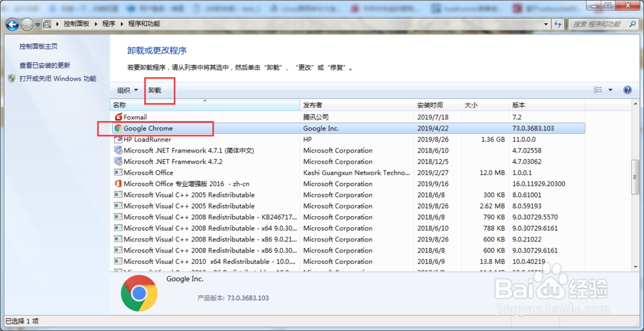Click the Microsoft Office 12.0 MB row icon
This screenshot has width=644, height=331.
point(118,173)
